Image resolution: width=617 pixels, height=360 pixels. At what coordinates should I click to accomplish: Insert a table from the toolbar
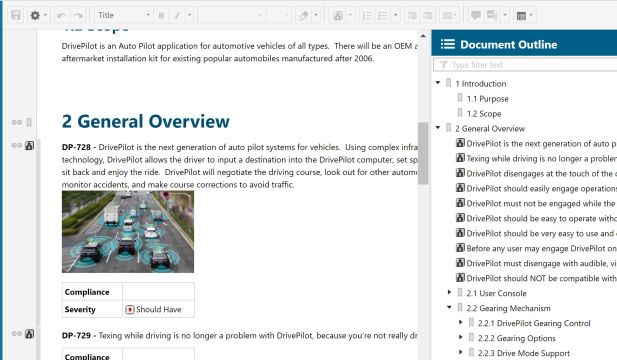pyautogui.click(x=521, y=15)
